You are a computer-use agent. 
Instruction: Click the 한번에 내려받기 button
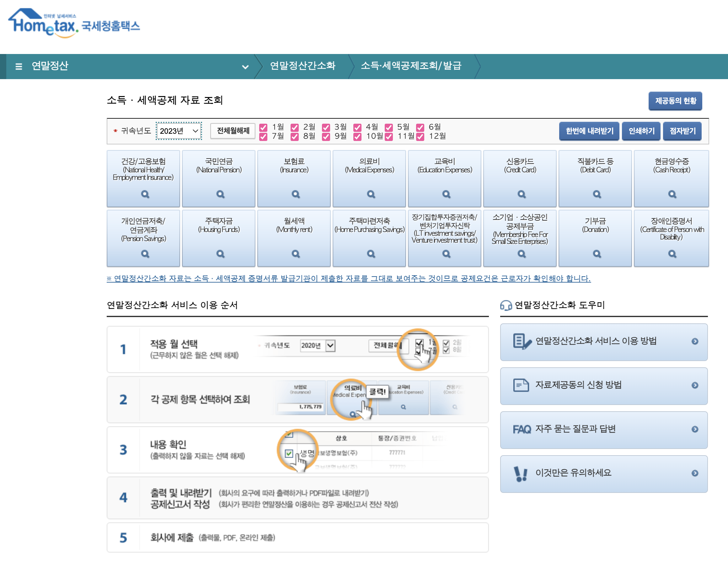[589, 131]
